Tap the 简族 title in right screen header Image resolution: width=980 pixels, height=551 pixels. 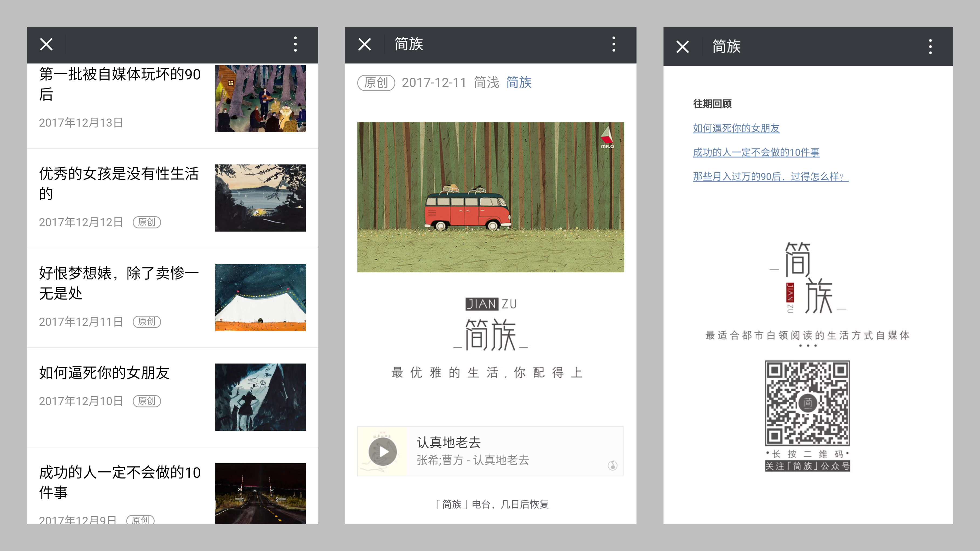727,46
